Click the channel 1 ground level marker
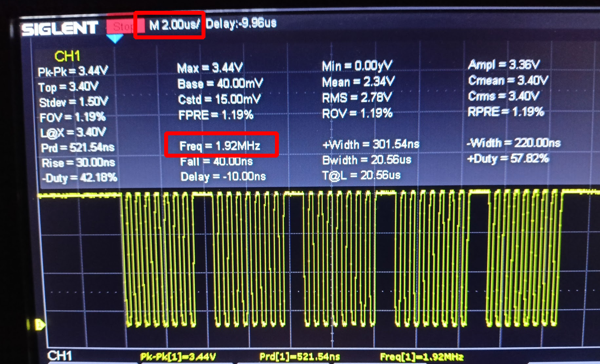This screenshot has height=364, width=600. coord(40,325)
